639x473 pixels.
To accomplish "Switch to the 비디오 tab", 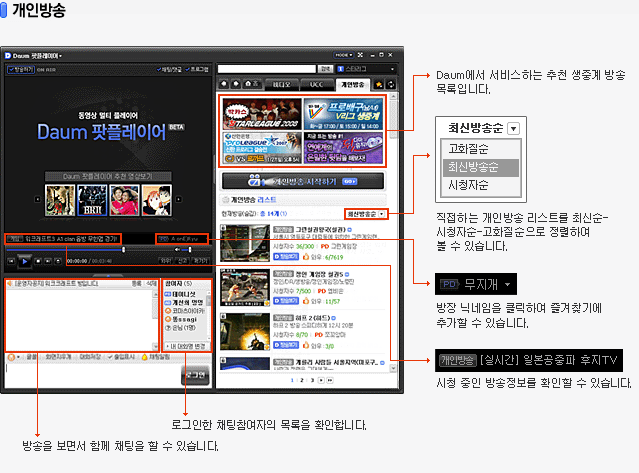I will [282, 85].
